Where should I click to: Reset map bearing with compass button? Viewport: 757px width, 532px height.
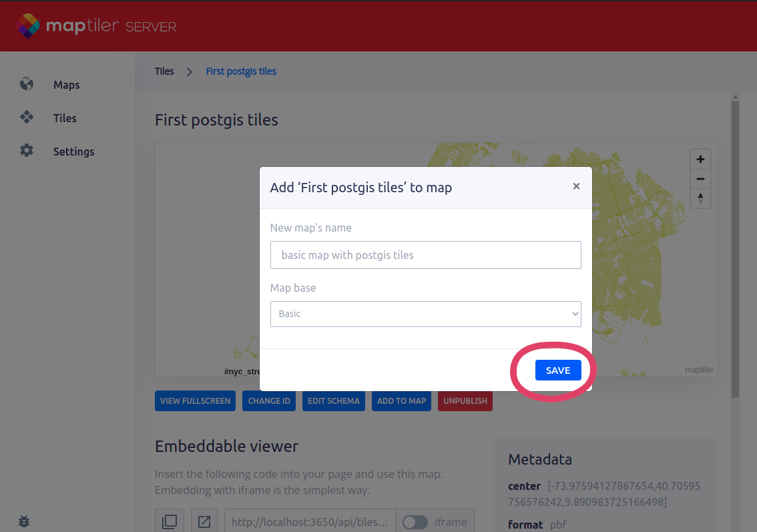700,198
